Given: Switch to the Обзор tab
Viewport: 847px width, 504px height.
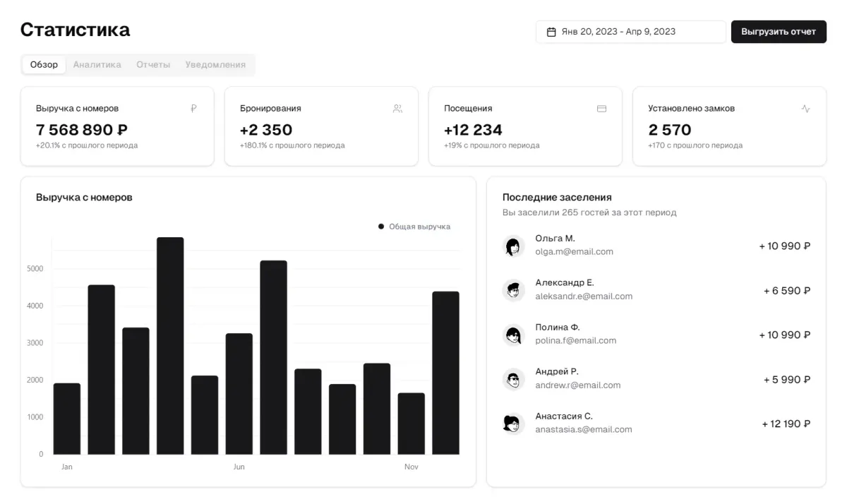Looking at the screenshot, I should coord(44,65).
